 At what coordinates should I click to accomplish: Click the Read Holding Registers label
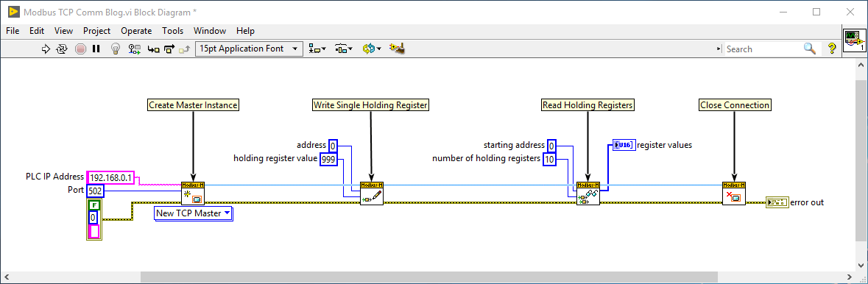588,105
